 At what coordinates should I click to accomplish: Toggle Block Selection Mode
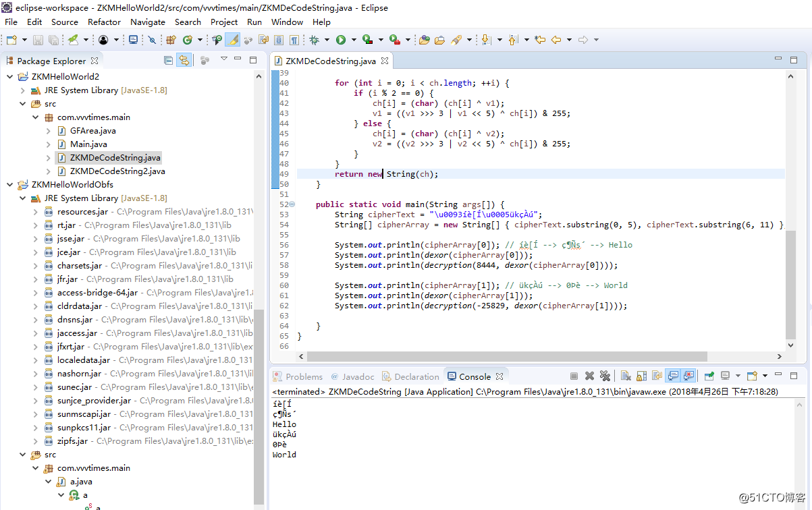(279, 40)
